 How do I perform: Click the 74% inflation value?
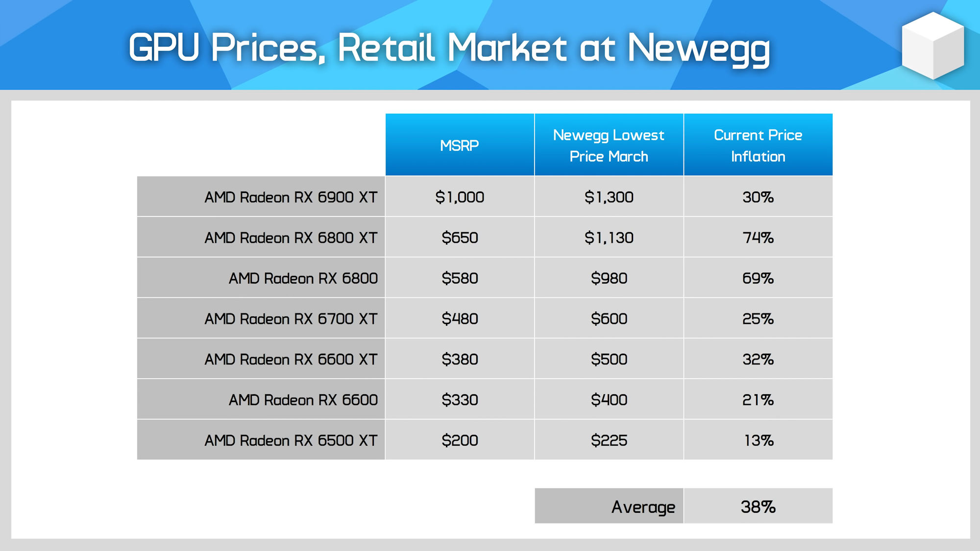759,238
